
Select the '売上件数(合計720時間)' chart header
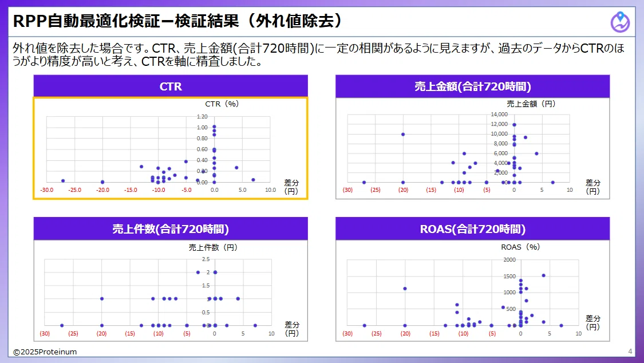(x=171, y=228)
